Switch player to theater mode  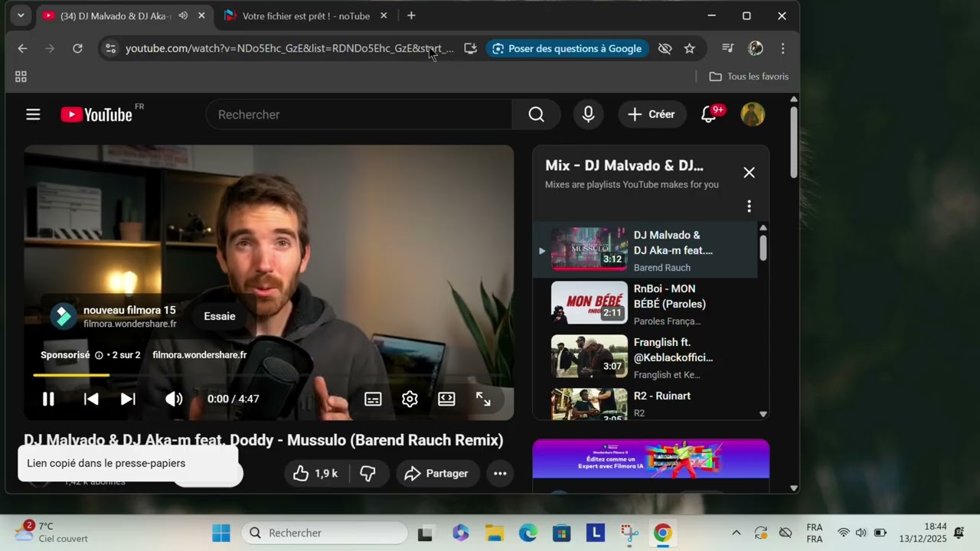[x=446, y=399]
